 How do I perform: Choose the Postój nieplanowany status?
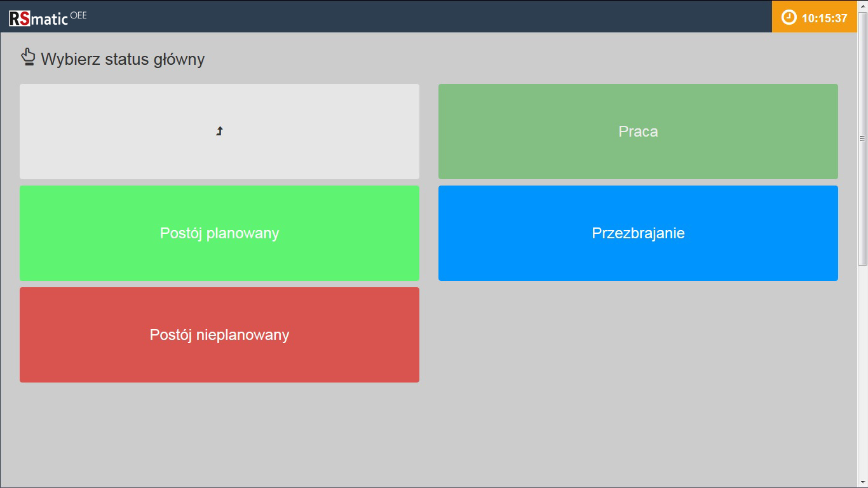219,335
